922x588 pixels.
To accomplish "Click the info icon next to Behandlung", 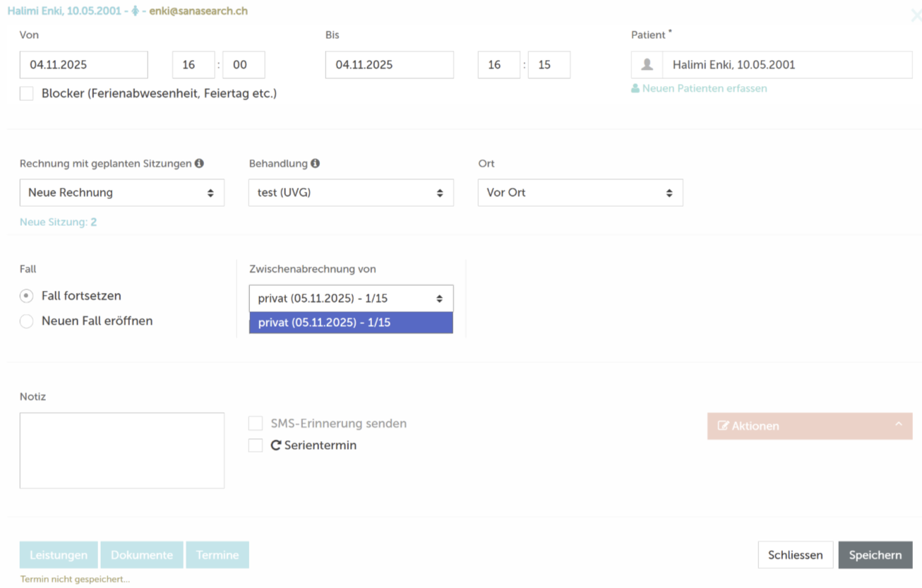I will coord(315,164).
